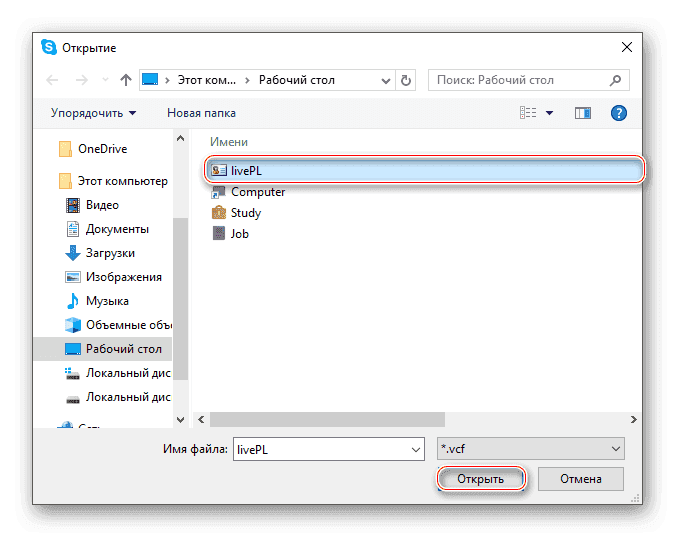Select 'Этот компьютер' in the tree
The height and width of the screenshot is (537, 675).
click(x=123, y=181)
